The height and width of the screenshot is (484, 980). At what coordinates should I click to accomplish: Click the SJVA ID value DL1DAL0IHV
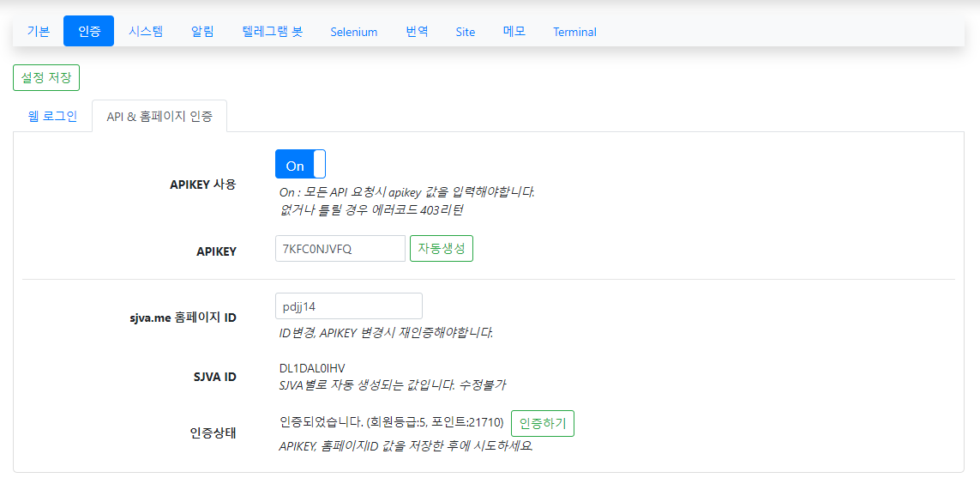pos(312,368)
